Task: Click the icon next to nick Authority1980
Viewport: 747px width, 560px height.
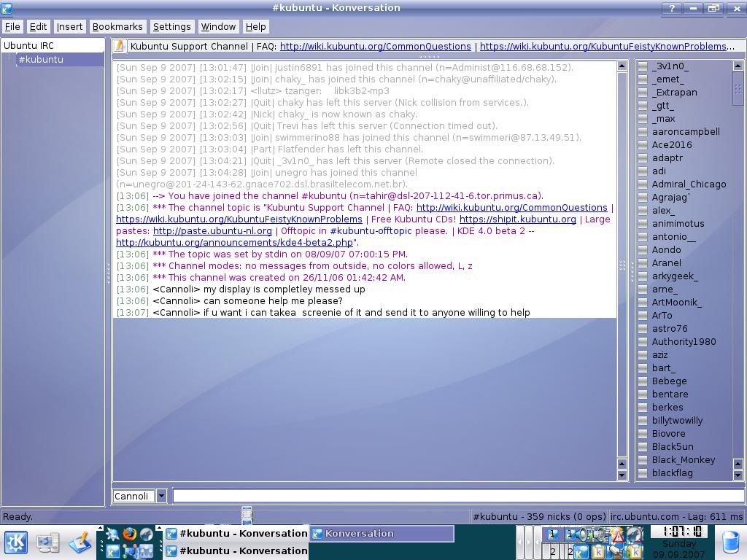Action: coord(643,342)
